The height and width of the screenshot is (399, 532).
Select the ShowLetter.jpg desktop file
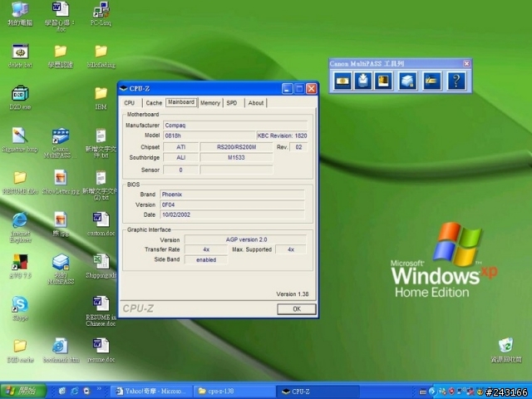(61, 183)
